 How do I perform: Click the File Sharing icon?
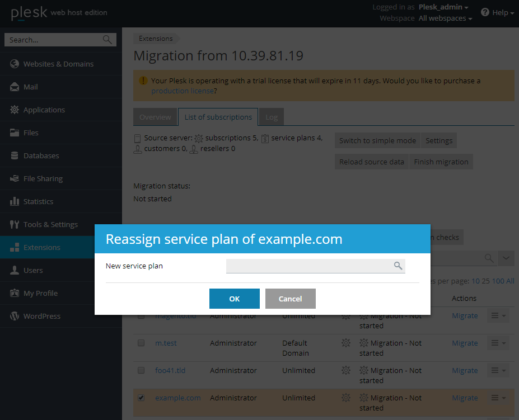click(14, 178)
